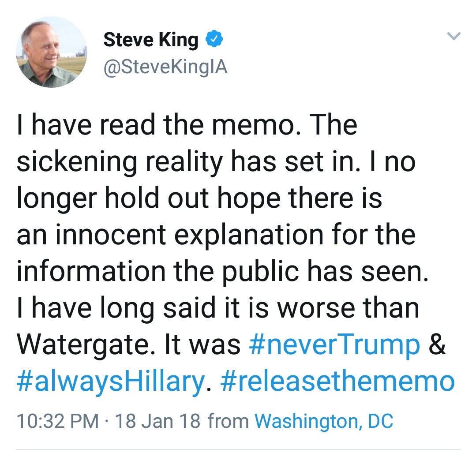Open the Steve King display name
Image resolution: width=476 pixels, height=453 pixels.
tap(151, 40)
